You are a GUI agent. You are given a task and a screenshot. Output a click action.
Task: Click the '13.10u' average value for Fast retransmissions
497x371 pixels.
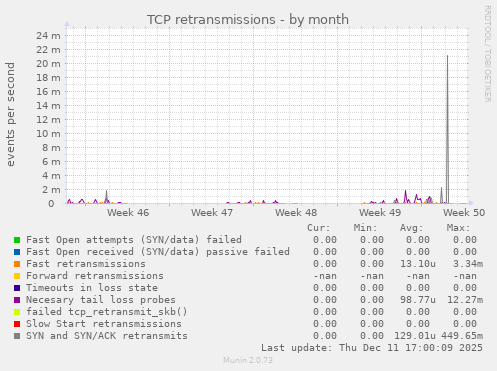tap(418, 264)
